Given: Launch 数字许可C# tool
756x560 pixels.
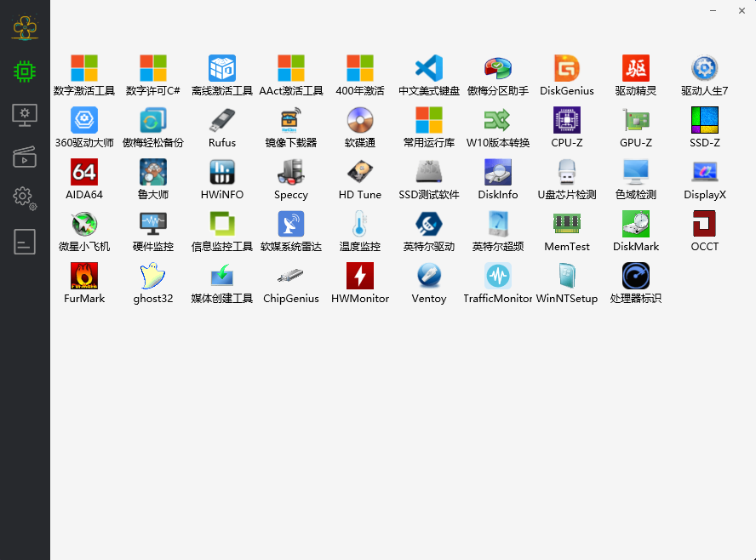Looking at the screenshot, I should coord(153,76).
